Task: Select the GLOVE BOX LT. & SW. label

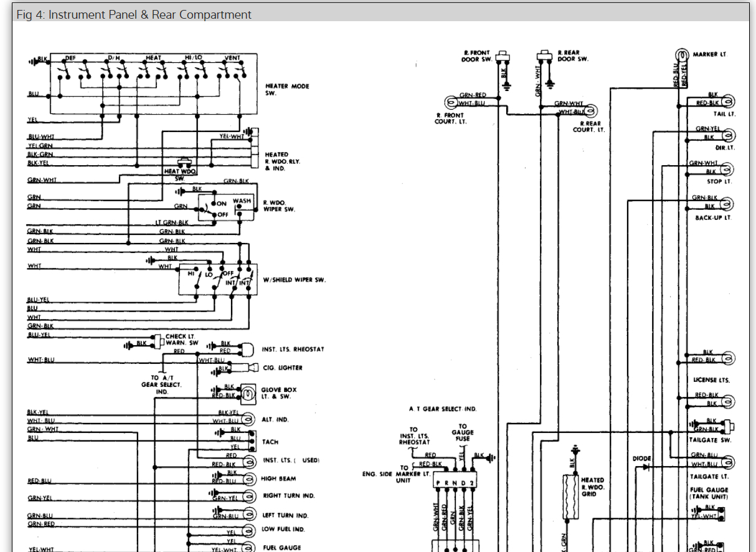Action: [x=279, y=393]
